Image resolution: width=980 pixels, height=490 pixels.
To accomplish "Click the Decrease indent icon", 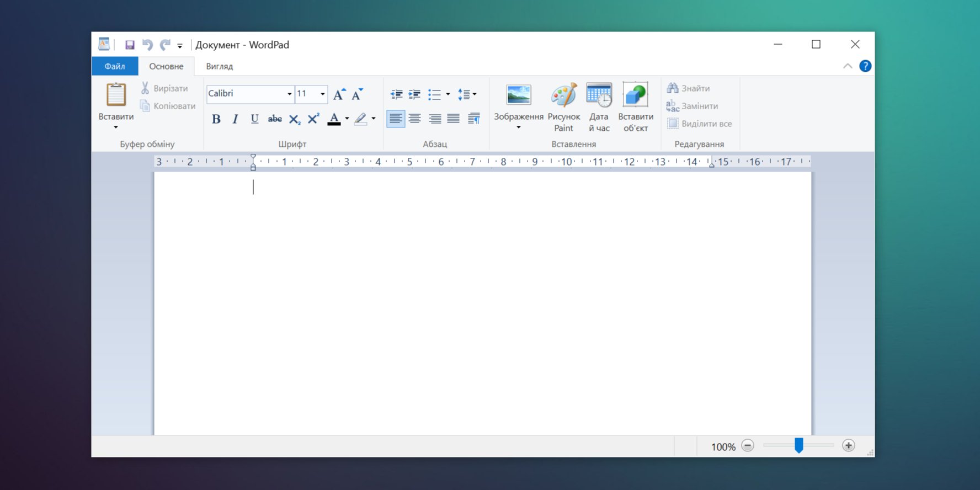I will point(396,94).
